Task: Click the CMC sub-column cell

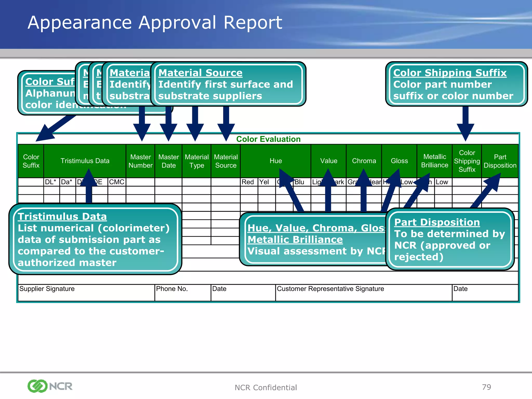Action: tap(117, 182)
